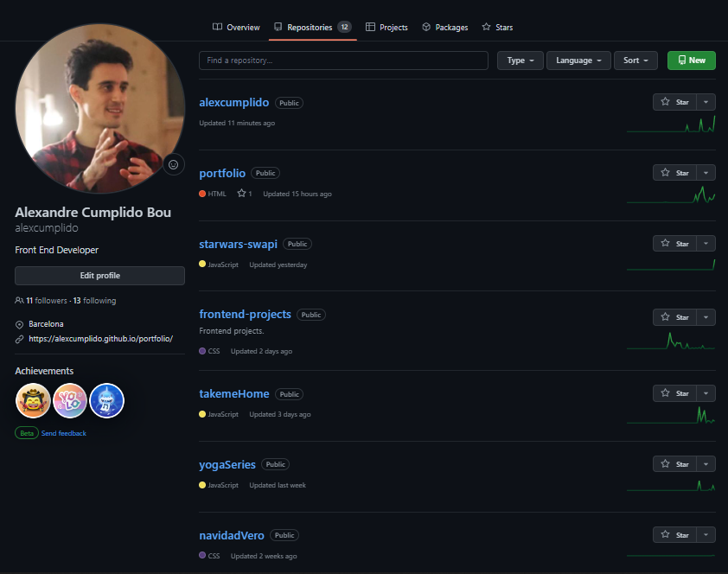Click the alexcumplido activity sparkline graph
The height and width of the screenshot is (574, 728).
tap(671, 124)
